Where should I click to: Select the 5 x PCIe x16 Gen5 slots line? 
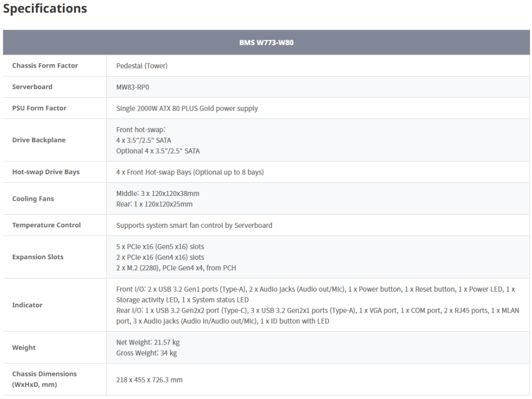(160, 247)
